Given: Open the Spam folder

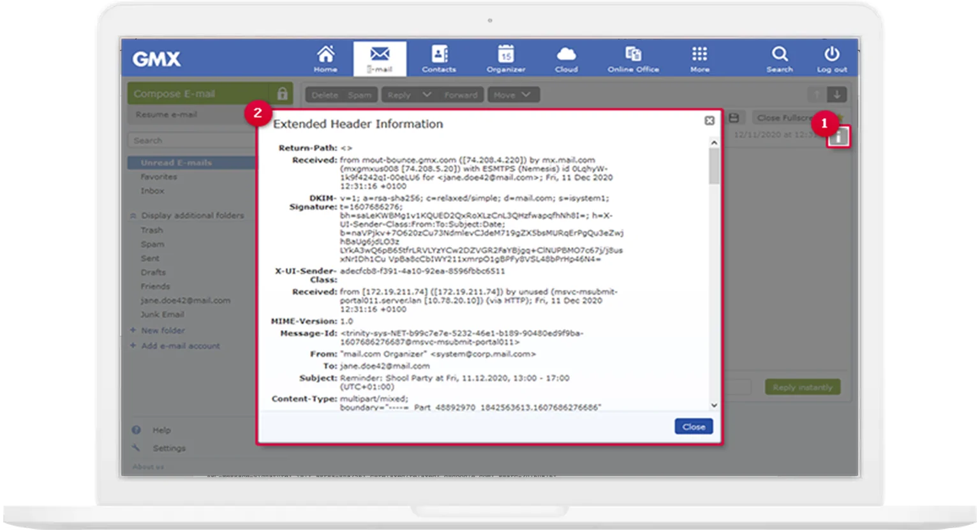Looking at the screenshot, I should coord(152,244).
